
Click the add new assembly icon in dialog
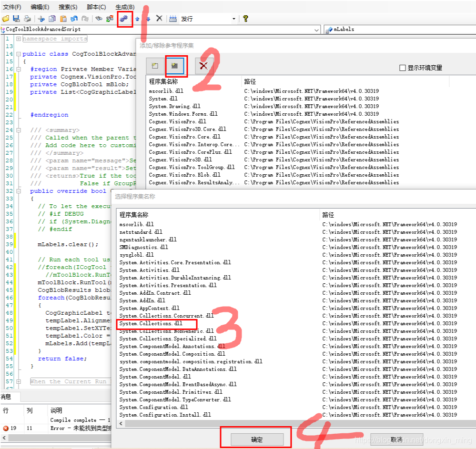tap(155, 66)
